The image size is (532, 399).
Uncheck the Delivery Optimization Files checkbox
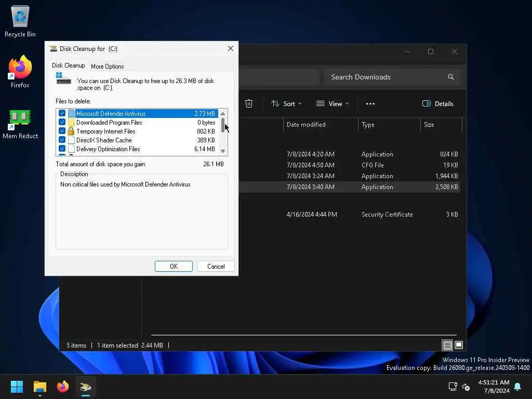[62, 148]
